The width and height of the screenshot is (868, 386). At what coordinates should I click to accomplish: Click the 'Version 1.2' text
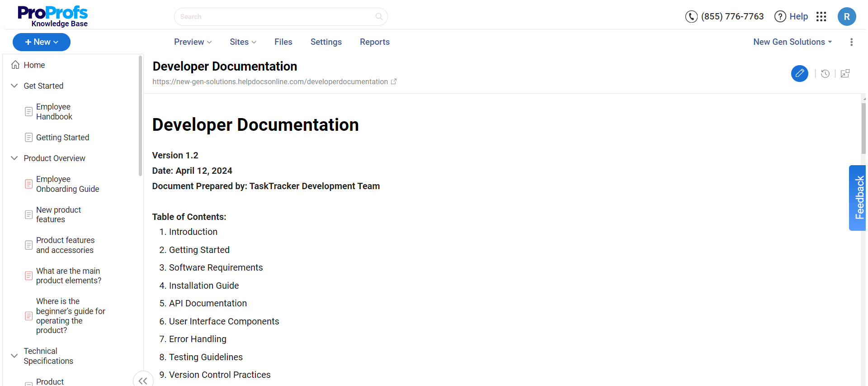click(x=175, y=155)
